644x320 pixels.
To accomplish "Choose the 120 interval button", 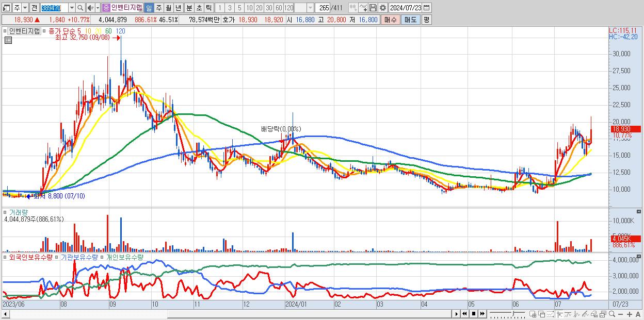I will tap(288, 8).
